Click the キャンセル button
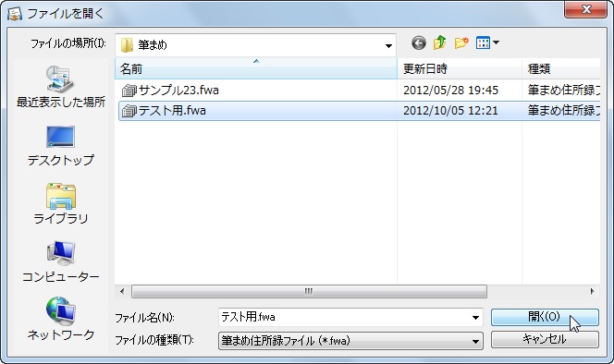This screenshot has height=364, width=614. click(545, 339)
